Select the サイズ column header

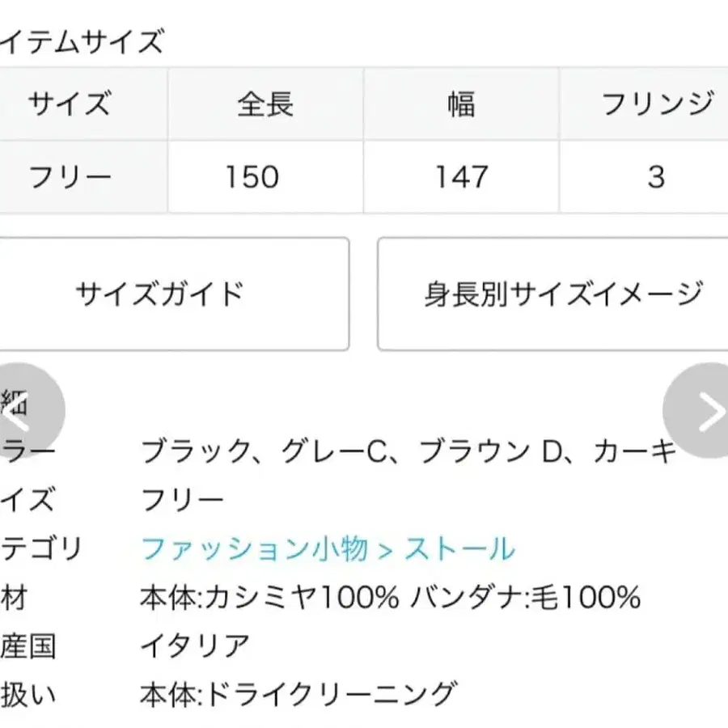coord(70,104)
